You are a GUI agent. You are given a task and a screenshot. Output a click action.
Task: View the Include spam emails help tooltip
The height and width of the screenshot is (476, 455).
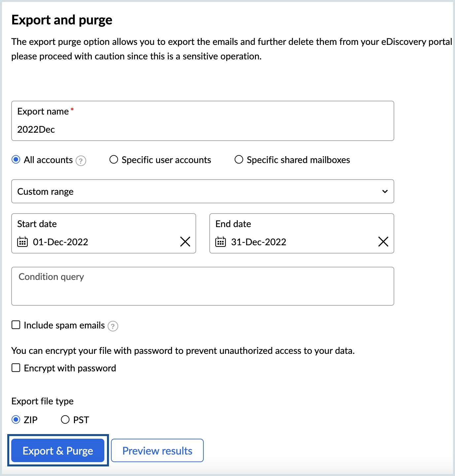tap(113, 326)
